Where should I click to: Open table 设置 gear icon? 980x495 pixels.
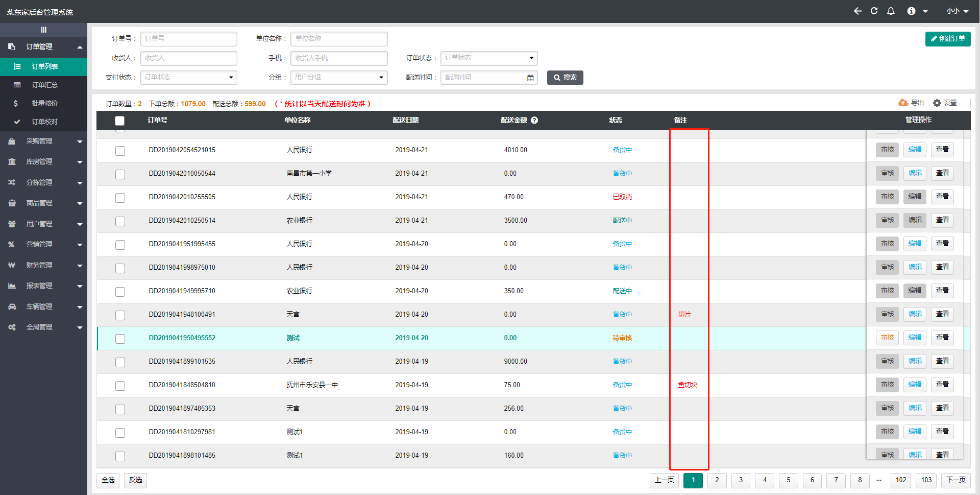point(937,103)
